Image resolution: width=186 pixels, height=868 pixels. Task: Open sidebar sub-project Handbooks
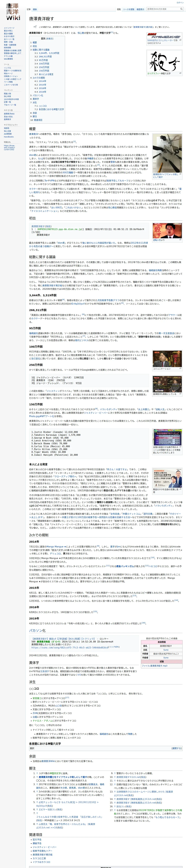(9, 137)
